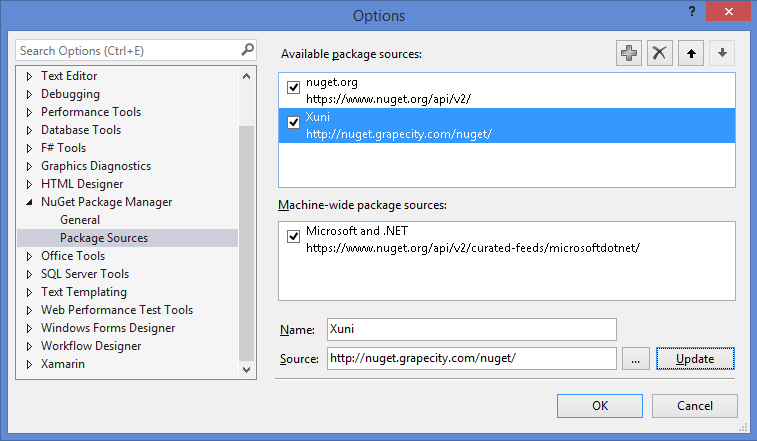Expand the Xamarin options node
This screenshot has height=441, width=757.
tap(29, 364)
